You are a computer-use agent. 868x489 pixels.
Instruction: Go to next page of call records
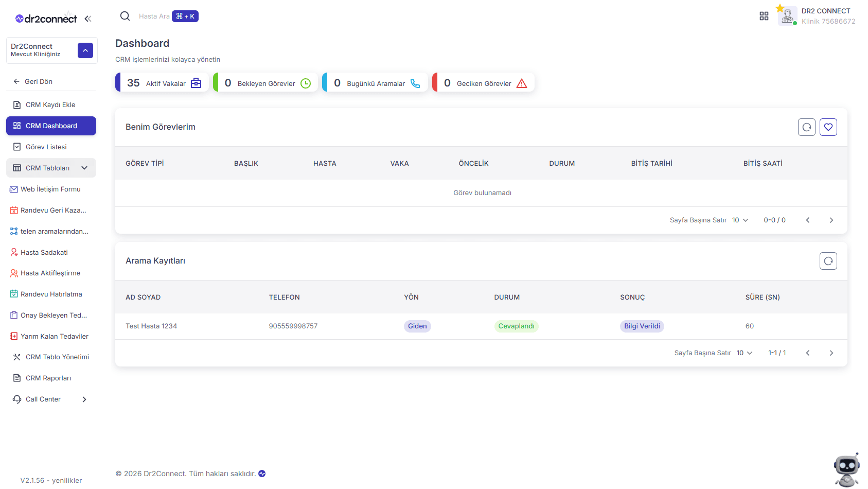831,353
